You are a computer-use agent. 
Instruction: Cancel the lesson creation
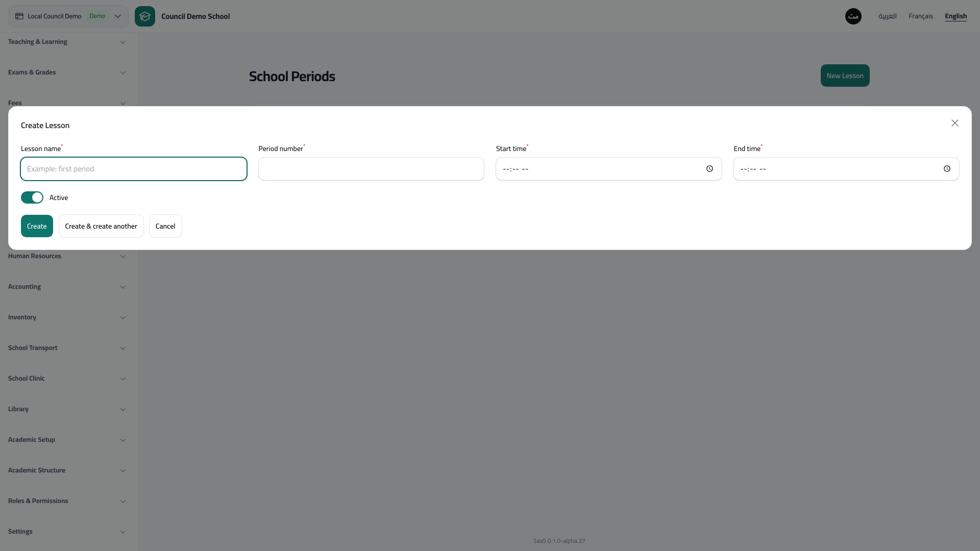click(x=165, y=226)
